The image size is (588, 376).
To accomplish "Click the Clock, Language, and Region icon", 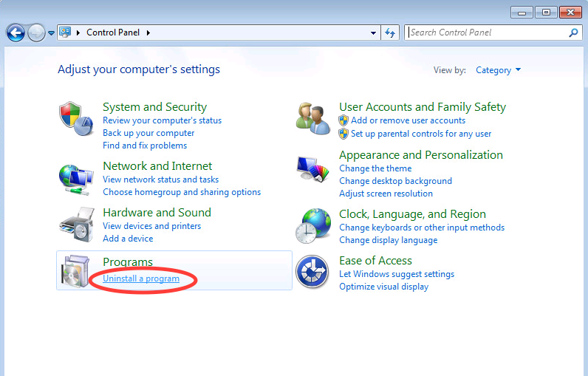I will [x=313, y=225].
